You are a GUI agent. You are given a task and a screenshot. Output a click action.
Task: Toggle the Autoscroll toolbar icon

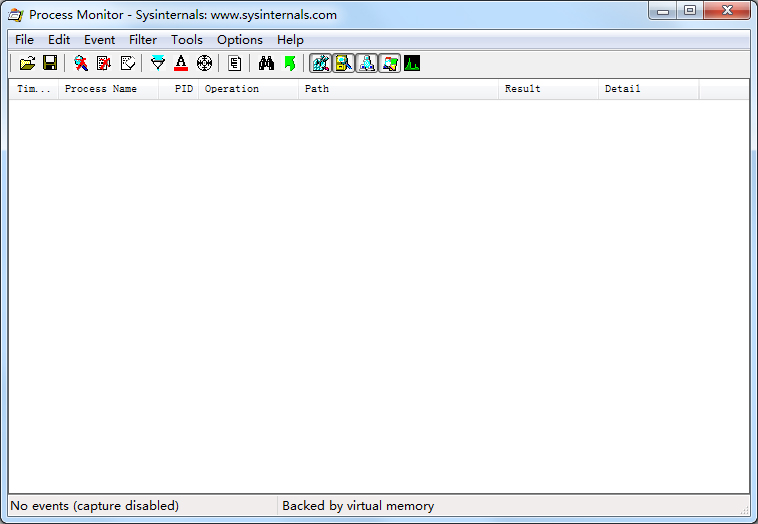(104, 63)
